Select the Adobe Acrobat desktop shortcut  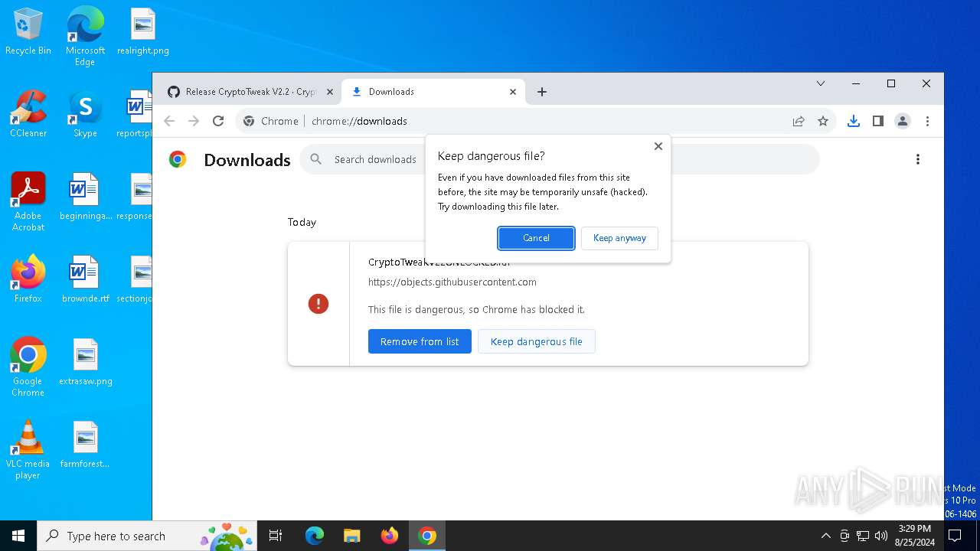[28, 202]
